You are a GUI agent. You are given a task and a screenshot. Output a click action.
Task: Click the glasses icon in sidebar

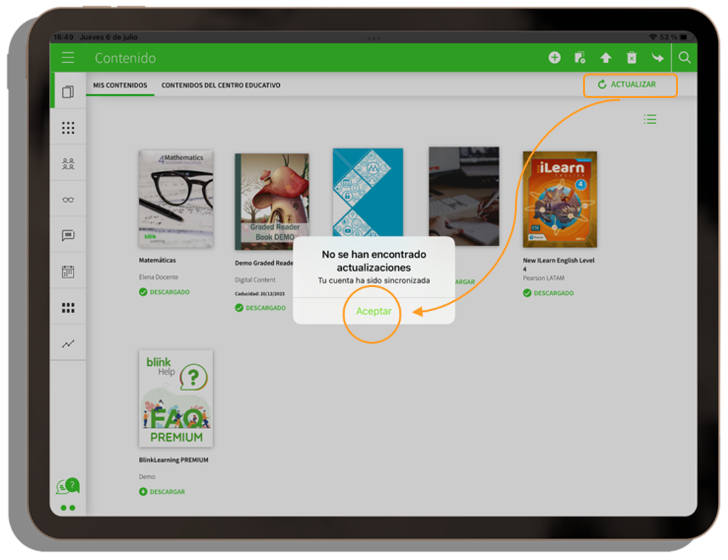(x=68, y=200)
